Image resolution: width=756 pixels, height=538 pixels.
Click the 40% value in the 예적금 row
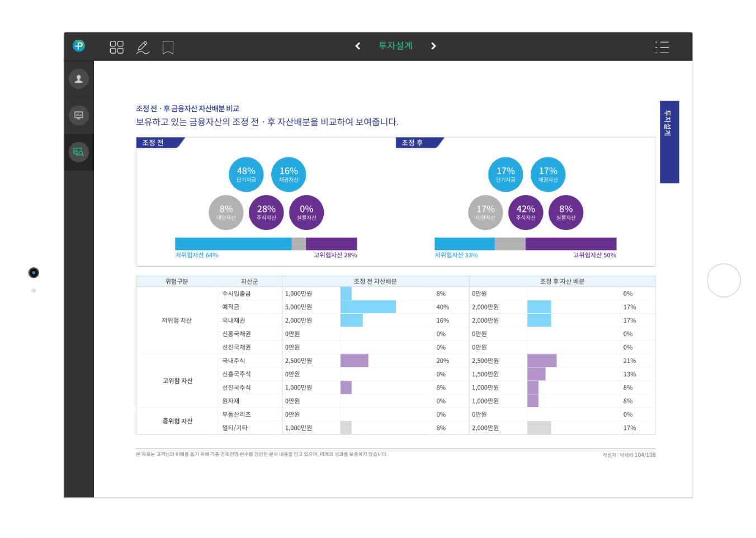click(x=442, y=307)
